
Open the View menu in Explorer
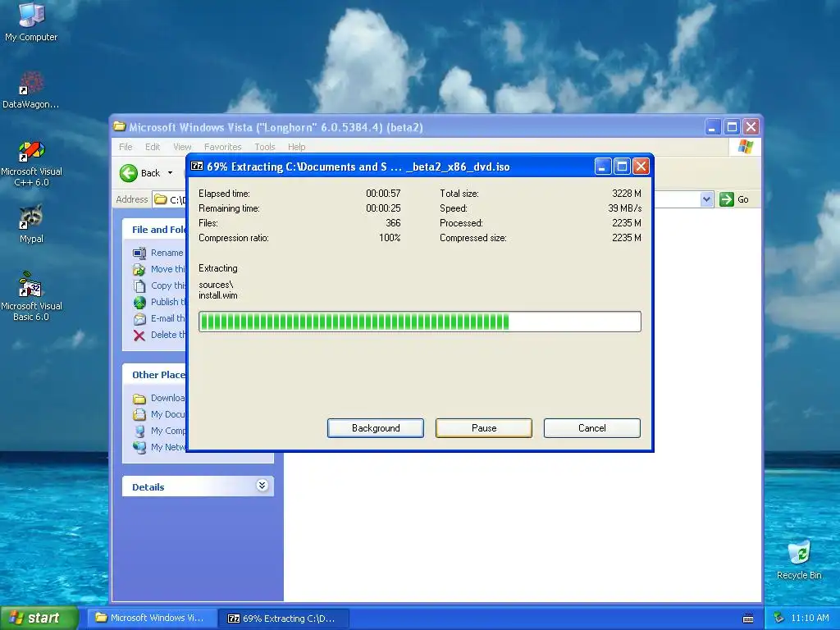(x=182, y=147)
